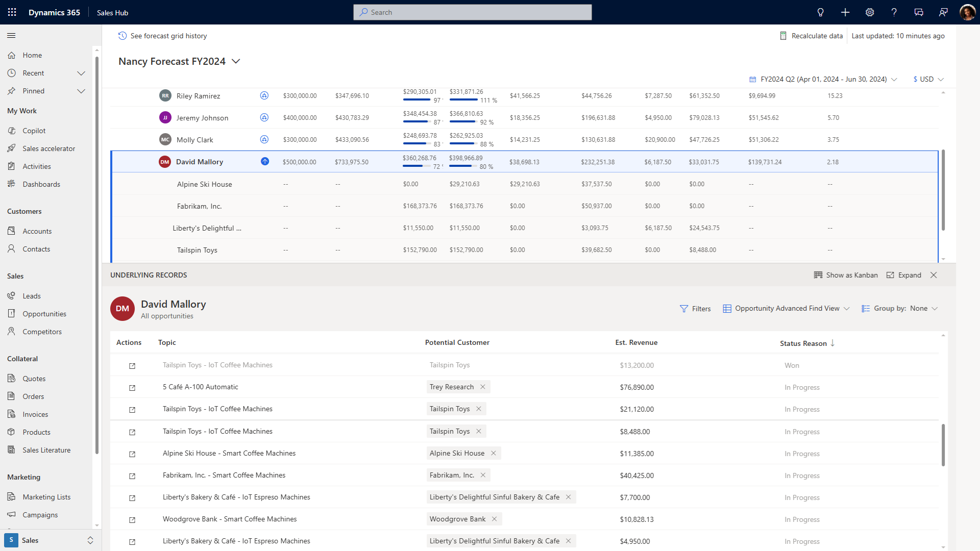Image resolution: width=980 pixels, height=551 pixels.
Task: Go to Sales accelerator in sidebar
Action: [x=48, y=148]
